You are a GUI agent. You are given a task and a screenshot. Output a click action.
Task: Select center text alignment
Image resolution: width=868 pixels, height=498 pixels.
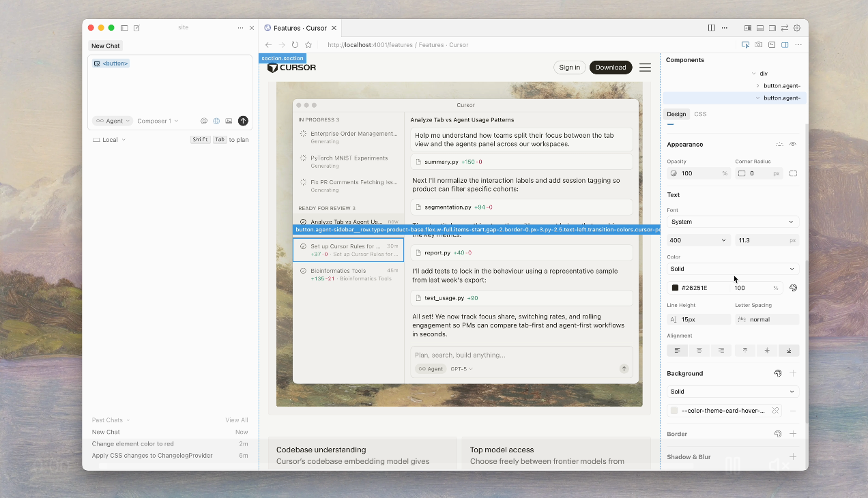[699, 351]
